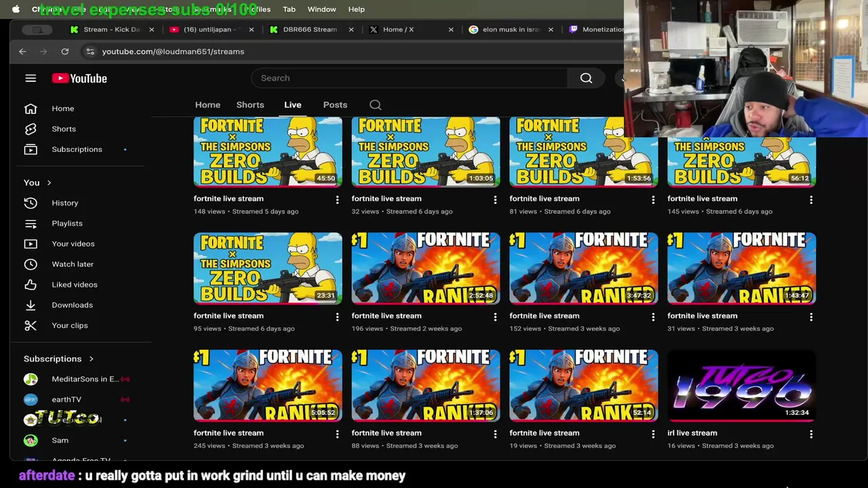868x488 pixels.
Task: Open the 1:37:06 Fortnite Ranked thumbnail
Action: (426, 386)
